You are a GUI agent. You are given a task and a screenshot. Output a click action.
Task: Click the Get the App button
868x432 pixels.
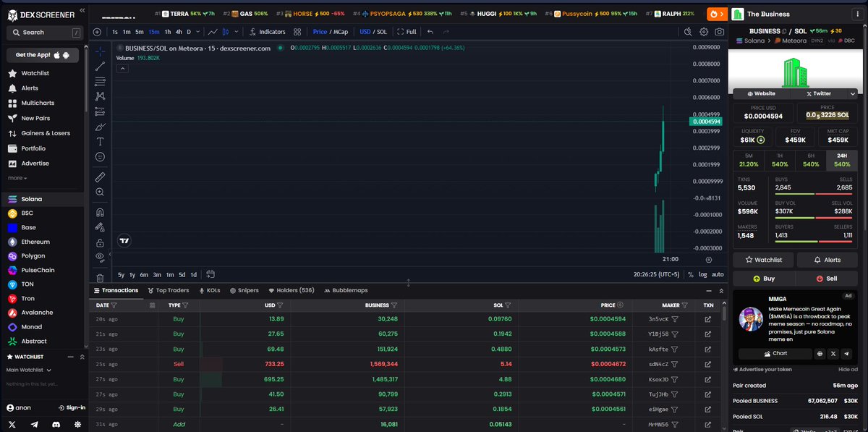(x=43, y=55)
